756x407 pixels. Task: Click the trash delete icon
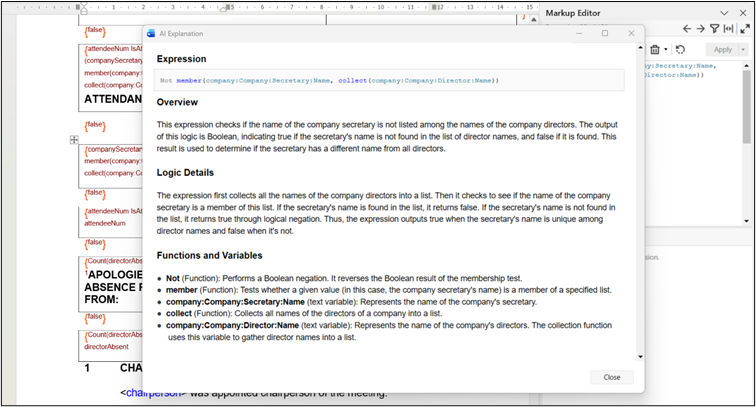655,49
